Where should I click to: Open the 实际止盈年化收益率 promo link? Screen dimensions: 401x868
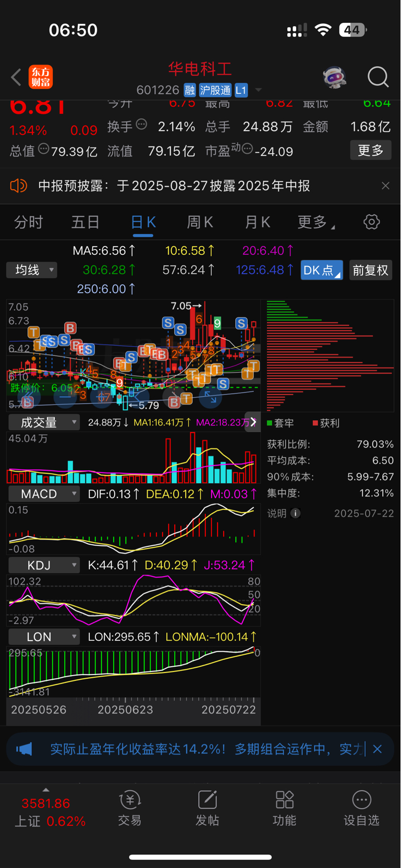click(x=208, y=749)
